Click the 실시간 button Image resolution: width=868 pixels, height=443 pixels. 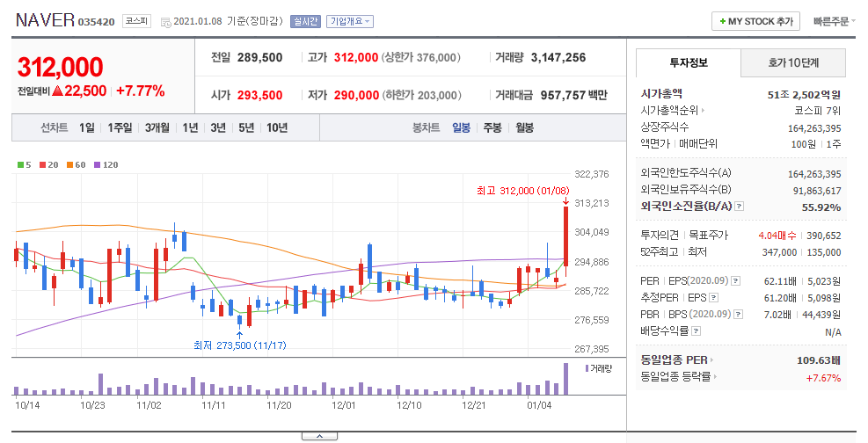(x=305, y=22)
